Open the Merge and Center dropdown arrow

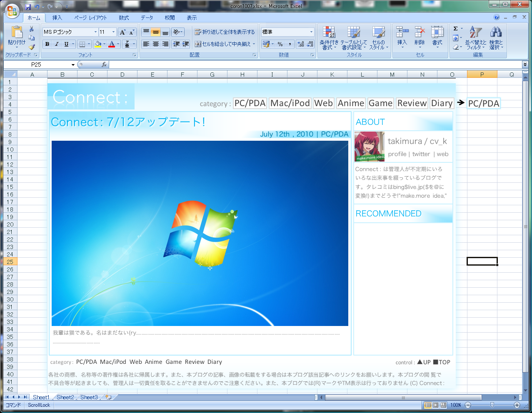click(254, 44)
